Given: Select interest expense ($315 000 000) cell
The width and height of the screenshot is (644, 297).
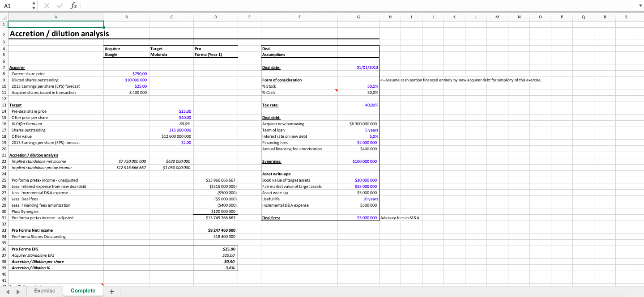Looking at the screenshot, I should tap(216, 186).
